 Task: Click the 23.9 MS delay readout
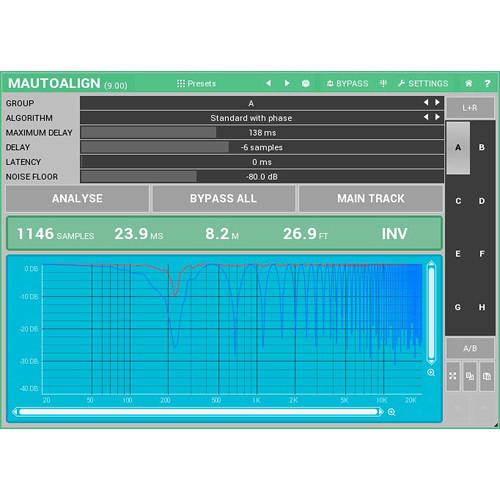click(139, 234)
